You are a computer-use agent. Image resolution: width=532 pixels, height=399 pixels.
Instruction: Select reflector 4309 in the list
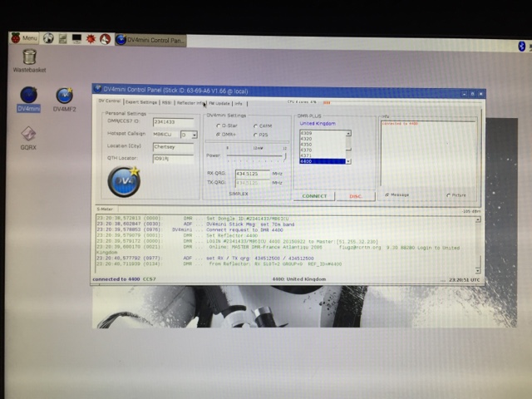tap(323, 133)
